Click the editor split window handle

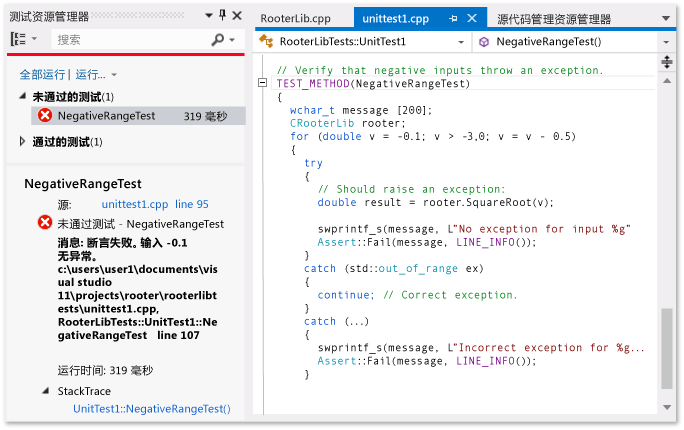coord(667,62)
